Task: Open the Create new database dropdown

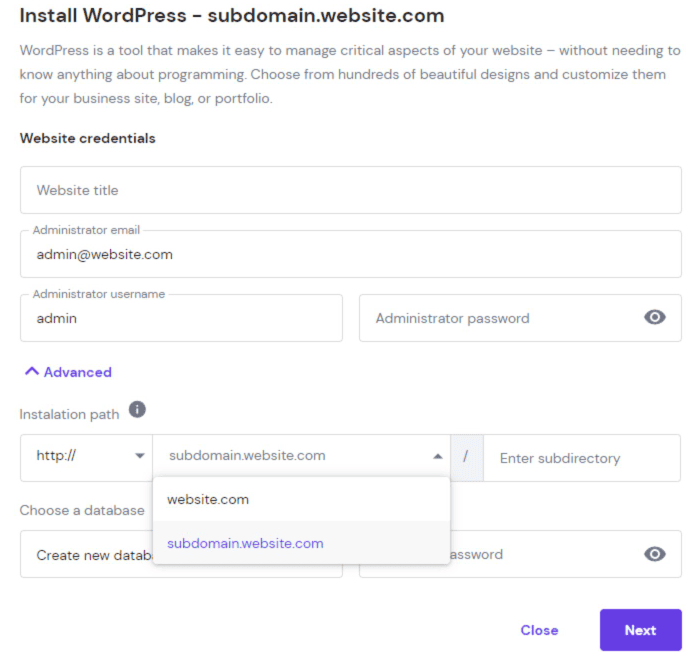Action: click(86, 555)
